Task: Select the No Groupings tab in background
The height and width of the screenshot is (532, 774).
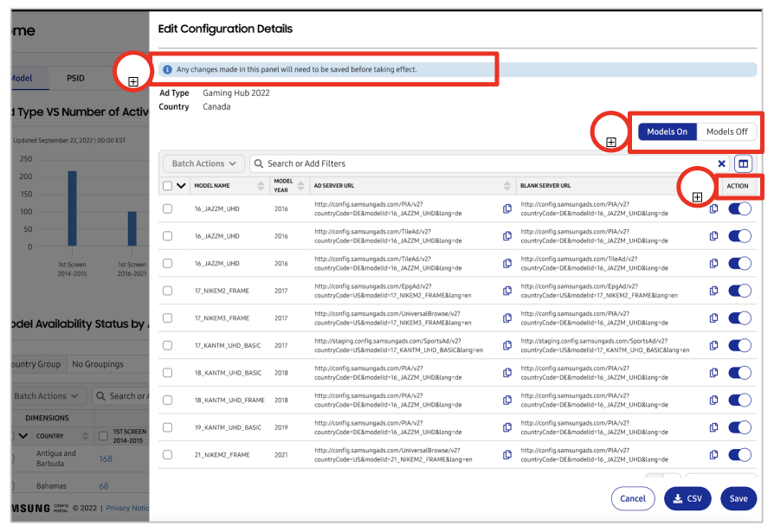Action: click(x=98, y=364)
